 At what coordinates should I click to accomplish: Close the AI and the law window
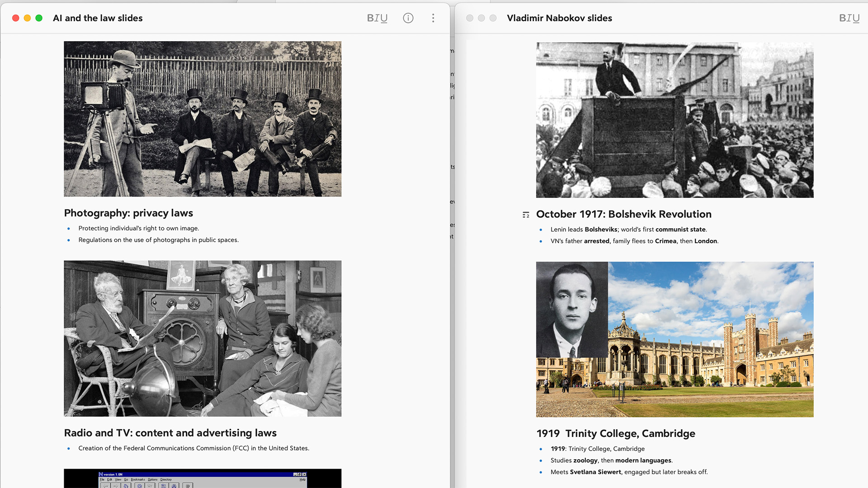pos(16,18)
